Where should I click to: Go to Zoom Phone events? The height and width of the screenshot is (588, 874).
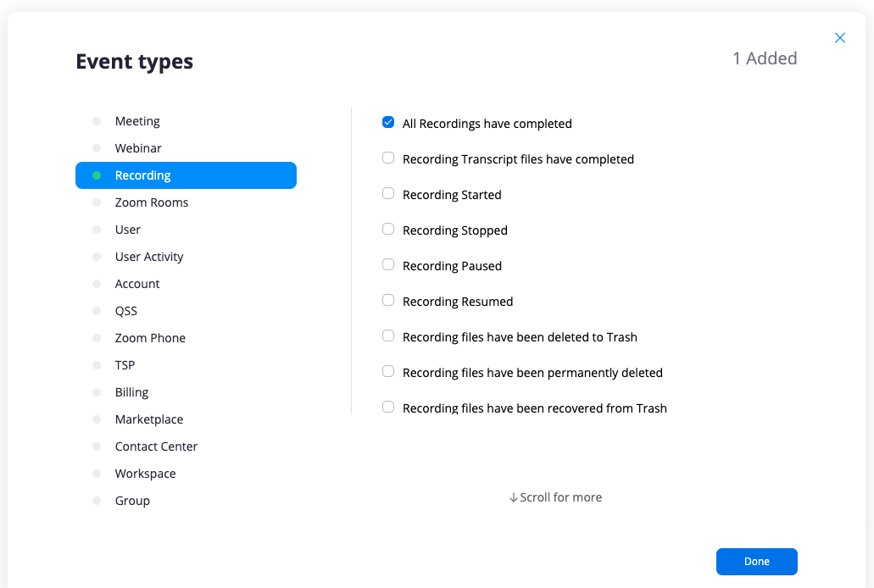tap(150, 338)
